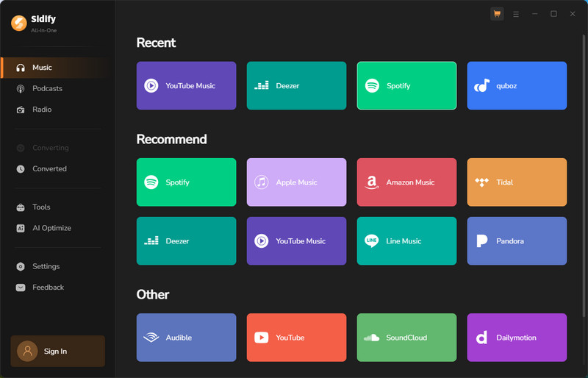Image resolution: width=588 pixels, height=378 pixels.
Task: Click the Line Music bubble icon
Action: pos(372,240)
